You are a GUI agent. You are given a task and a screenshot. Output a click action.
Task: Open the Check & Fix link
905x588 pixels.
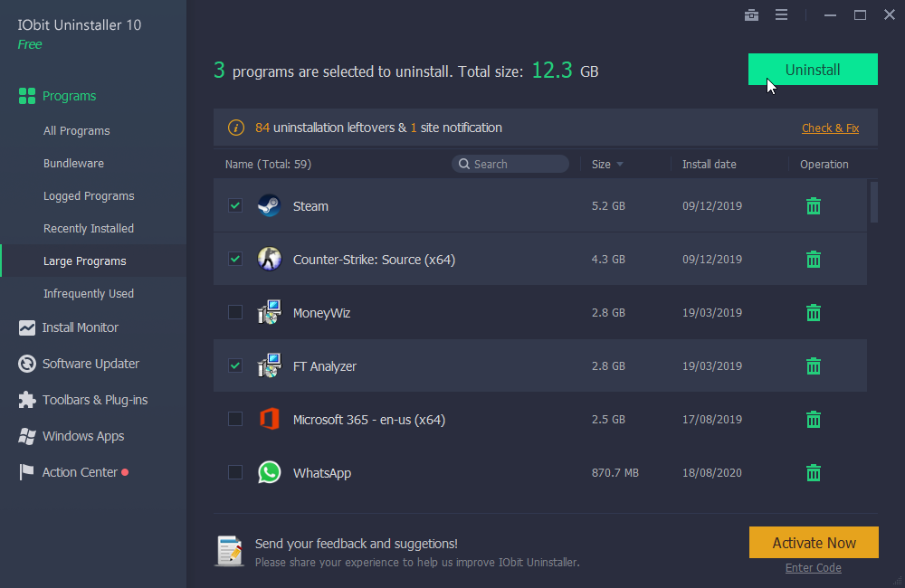[830, 128]
